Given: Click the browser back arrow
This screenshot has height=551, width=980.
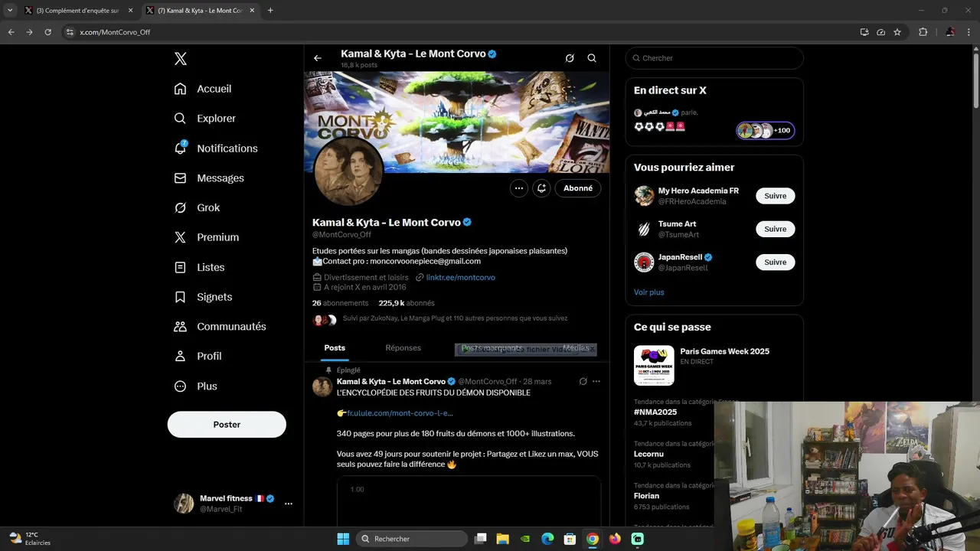Looking at the screenshot, I should tap(11, 32).
